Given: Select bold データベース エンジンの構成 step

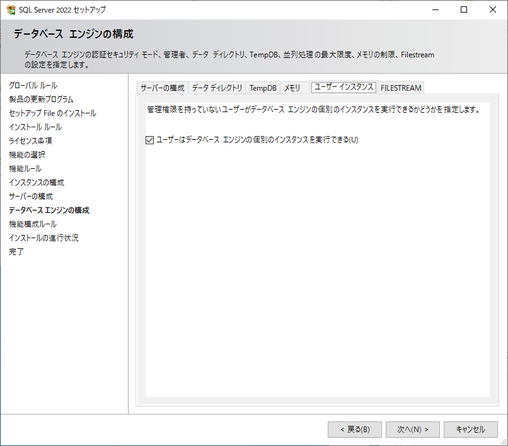Looking at the screenshot, I should 49,210.
